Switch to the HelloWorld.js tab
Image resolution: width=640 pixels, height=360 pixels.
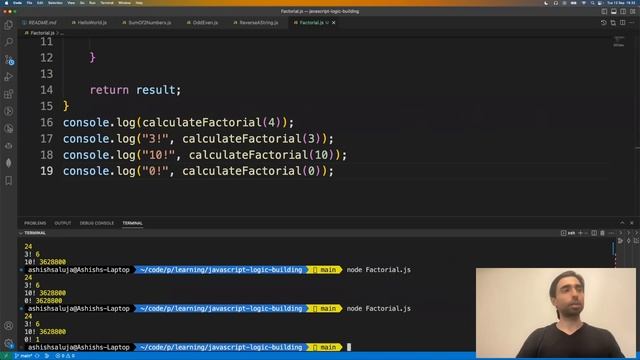coord(89,22)
